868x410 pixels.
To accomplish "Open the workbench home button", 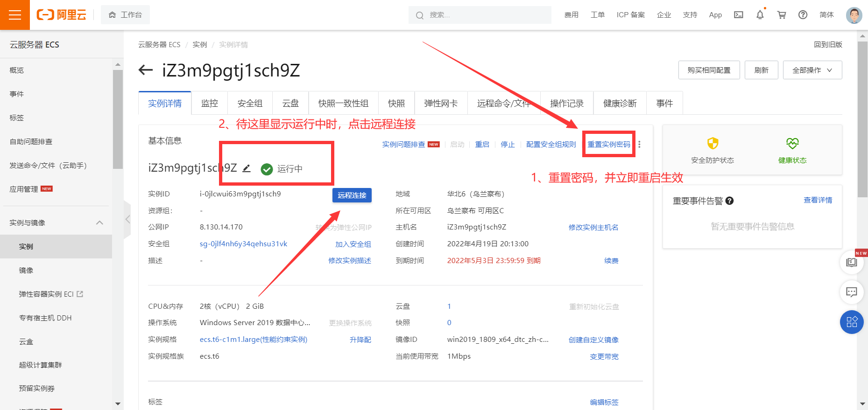I will (x=125, y=15).
